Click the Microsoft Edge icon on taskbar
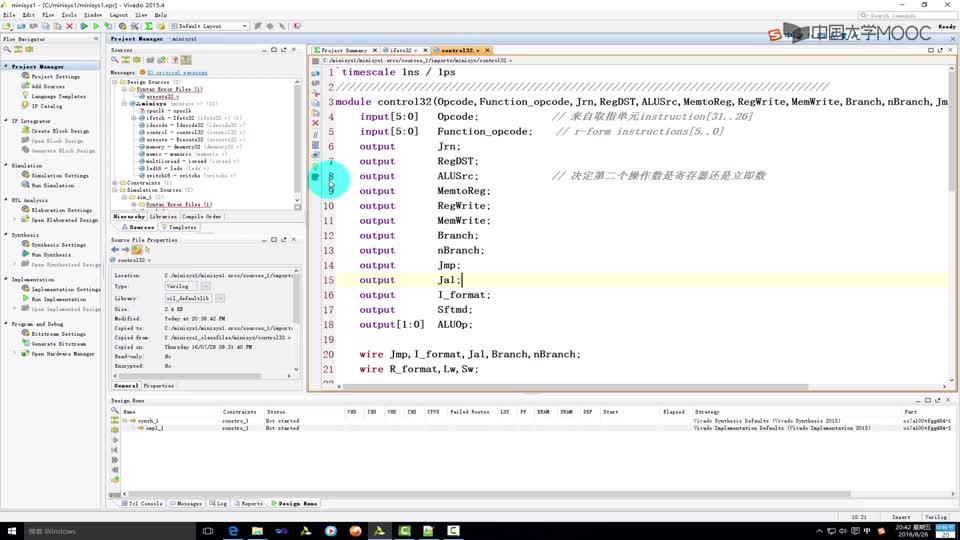The width and height of the screenshot is (960, 540). pyautogui.click(x=233, y=531)
